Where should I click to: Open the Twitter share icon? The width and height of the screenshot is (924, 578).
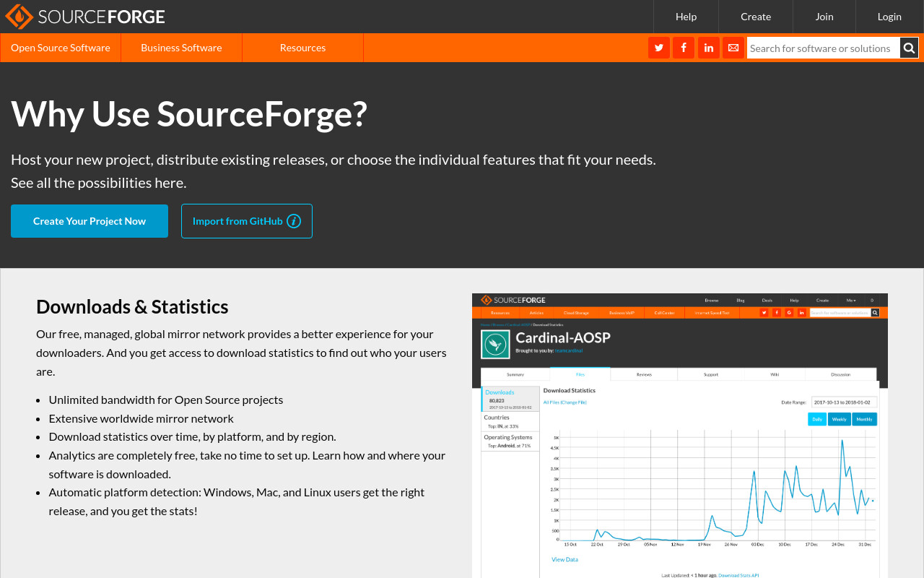pyautogui.click(x=658, y=48)
